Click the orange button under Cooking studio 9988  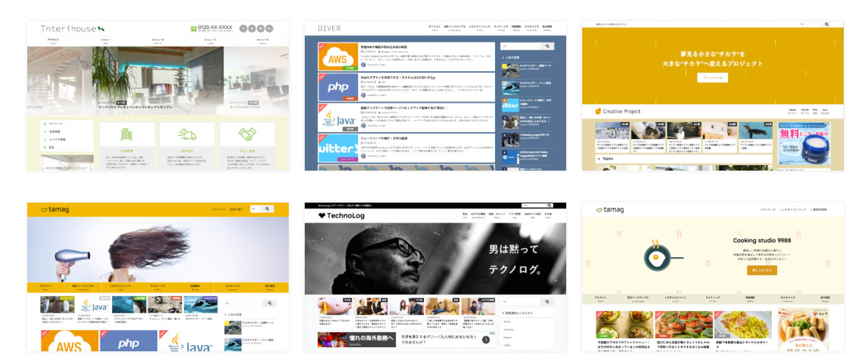click(762, 270)
